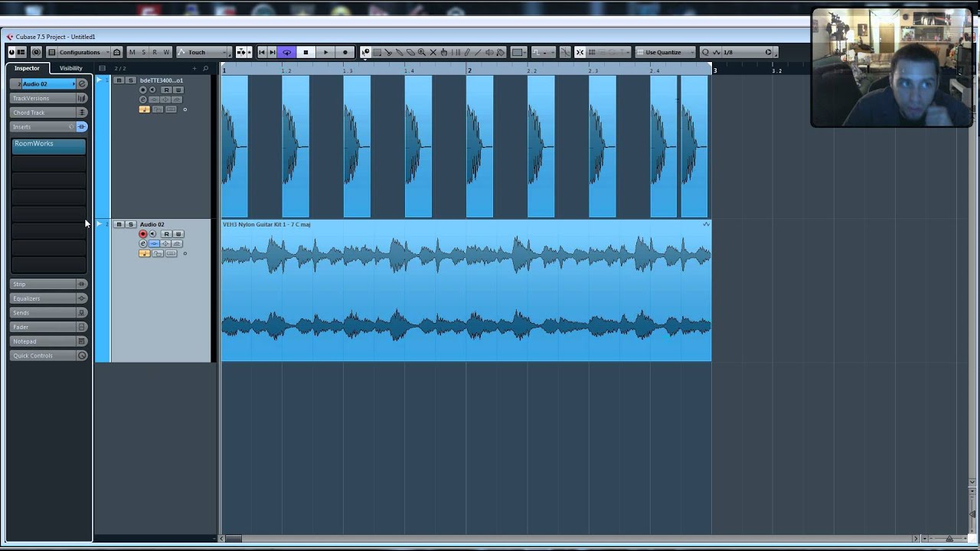Click the add track plus icon
980x551 pixels.
pyautogui.click(x=194, y=68)
